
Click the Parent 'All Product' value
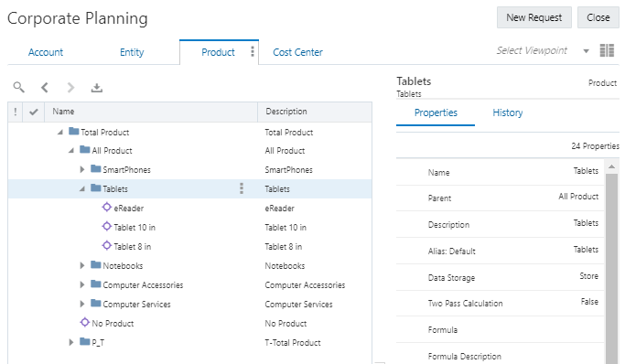click(578, 197)
